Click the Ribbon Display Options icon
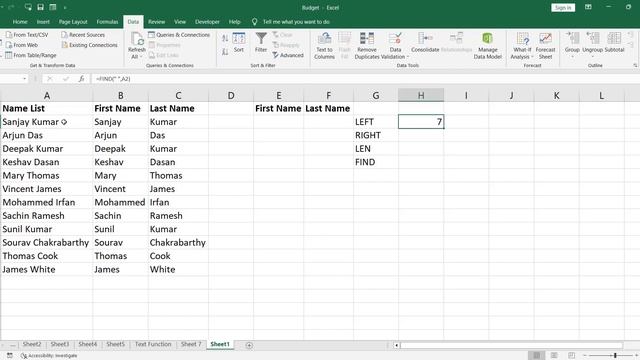 tap(588, 7)
